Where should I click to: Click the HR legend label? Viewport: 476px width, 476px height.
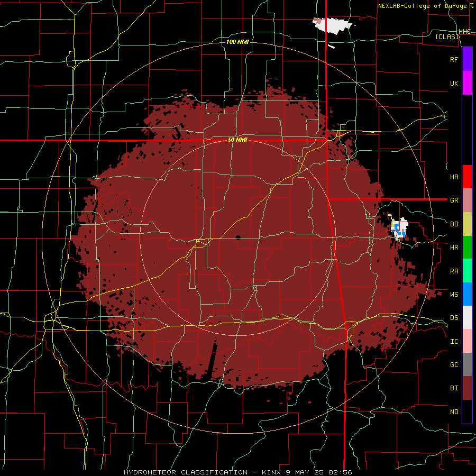(454, 248)
